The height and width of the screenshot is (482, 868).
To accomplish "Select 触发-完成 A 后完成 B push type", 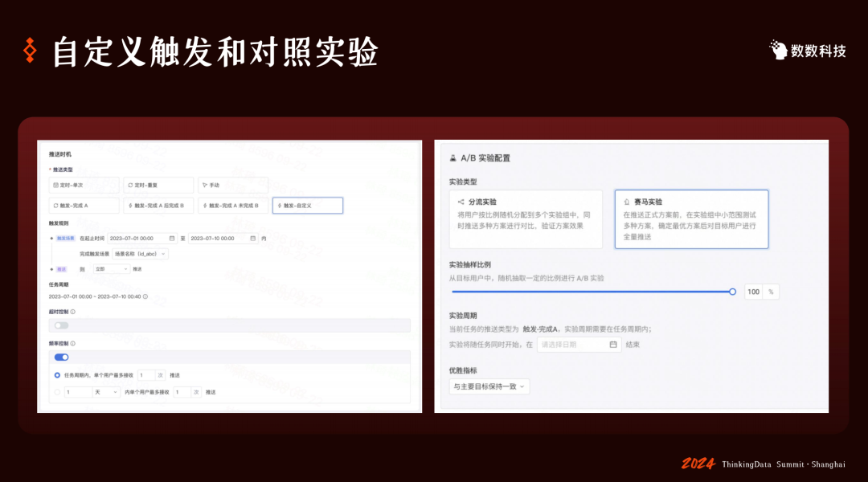I will click(158, 206).
